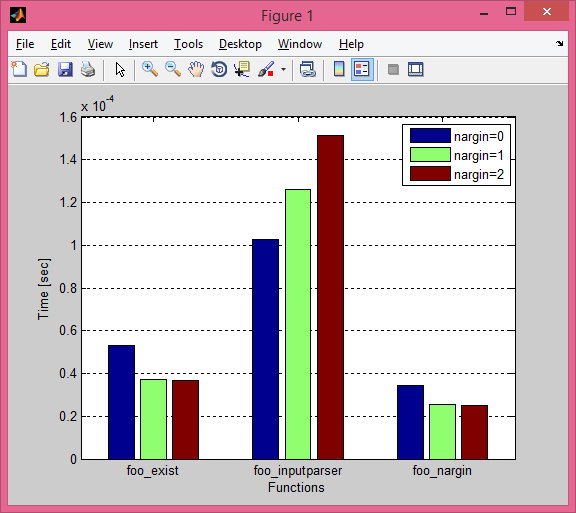Click the green nargin=1 legend swatch
This screenshot has height=513, width=576.
tap(430, 155)
